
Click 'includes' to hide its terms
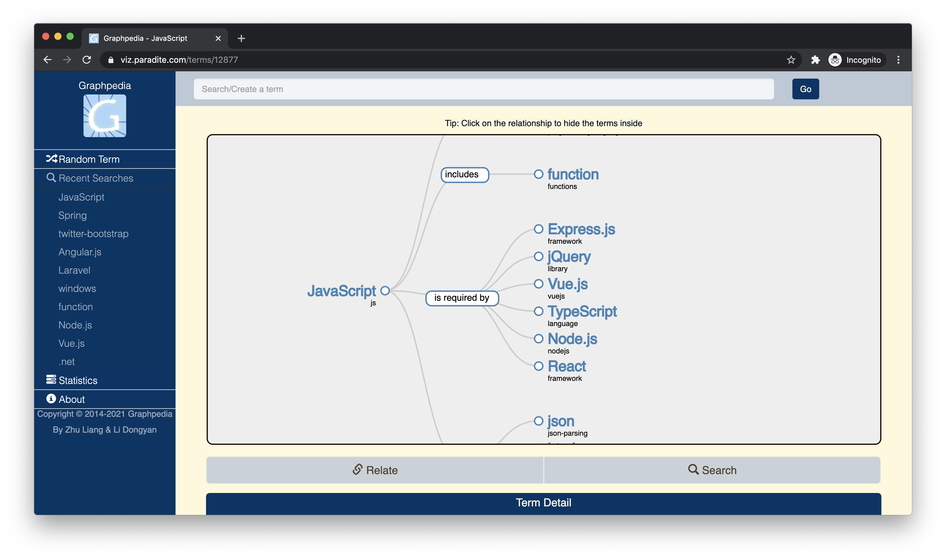coord(464,174)
